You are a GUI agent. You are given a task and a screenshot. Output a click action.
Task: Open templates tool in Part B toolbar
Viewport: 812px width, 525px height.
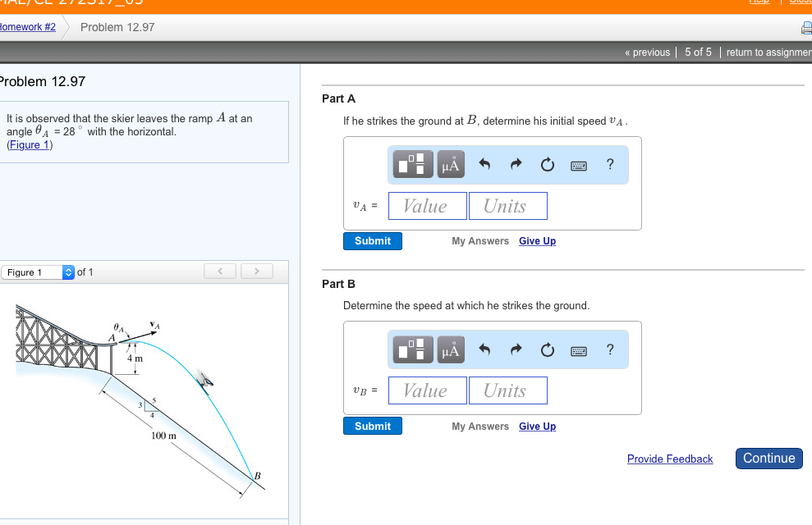click(413, 349)
